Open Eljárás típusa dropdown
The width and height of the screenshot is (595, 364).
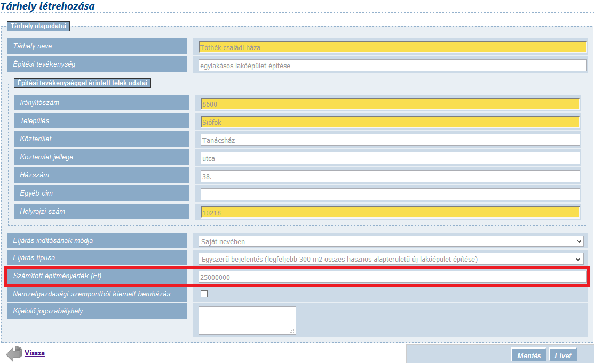(391, 259)
